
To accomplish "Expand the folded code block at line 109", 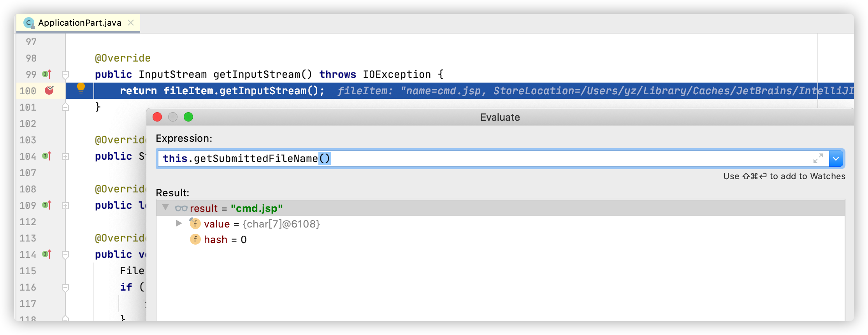I will [65, 205].
